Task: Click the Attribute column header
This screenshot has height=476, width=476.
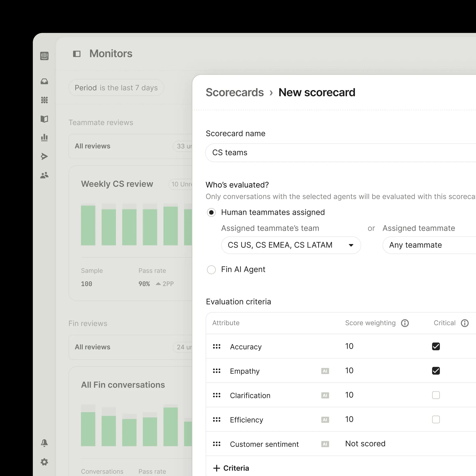Action: tap(226, 323)
